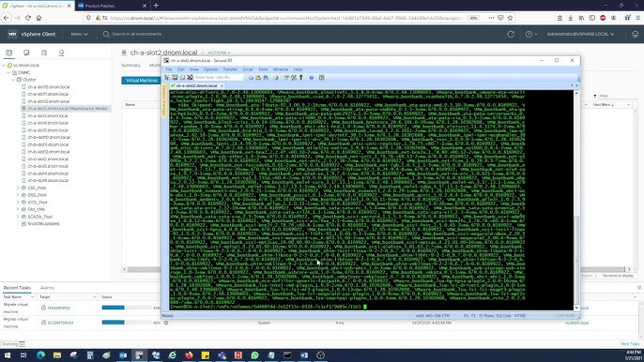Open the host ACTIONS dropdown

219,53
